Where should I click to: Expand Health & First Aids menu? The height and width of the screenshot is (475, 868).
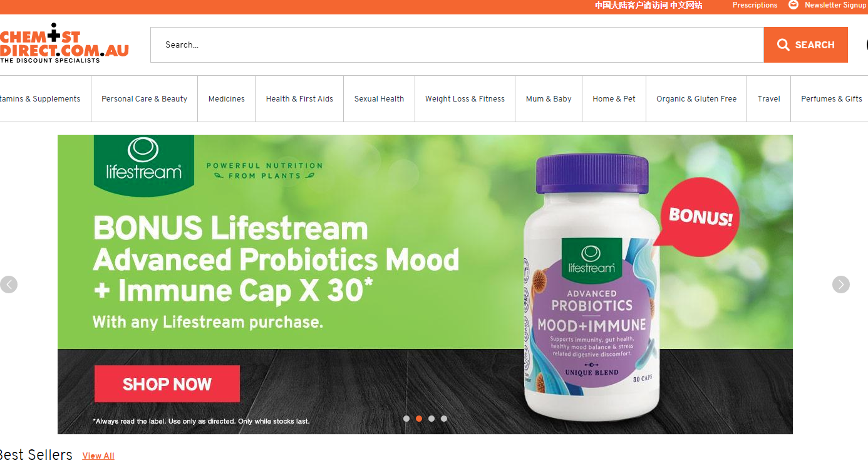[299, 99]
